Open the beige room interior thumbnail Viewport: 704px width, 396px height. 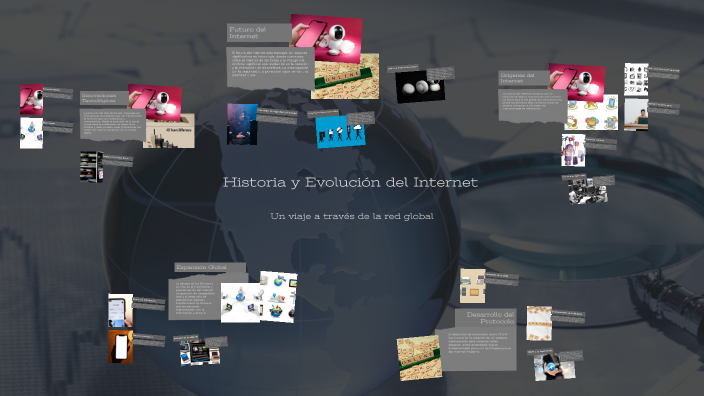point(472,286)
